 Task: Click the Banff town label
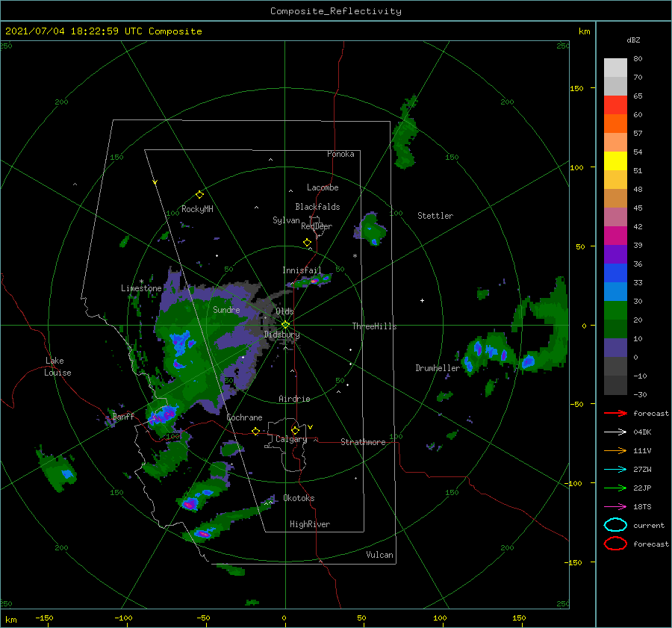tap(123, 416)
